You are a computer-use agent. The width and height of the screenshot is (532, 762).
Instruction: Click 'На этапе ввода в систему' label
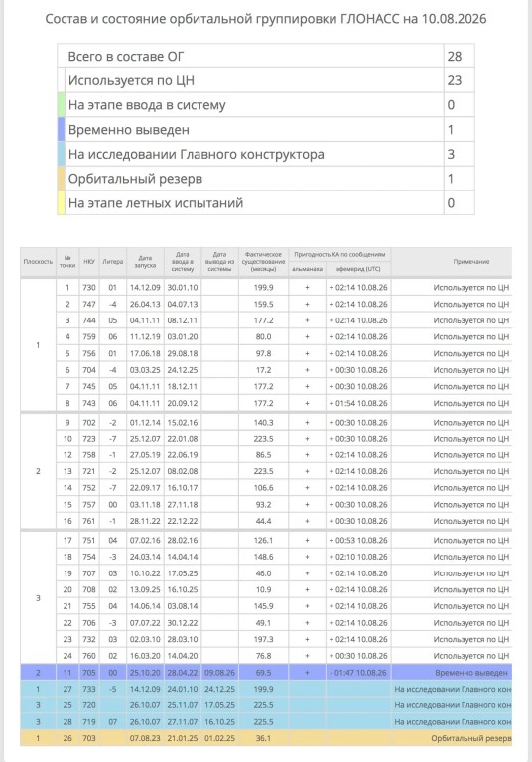point(147,105)
